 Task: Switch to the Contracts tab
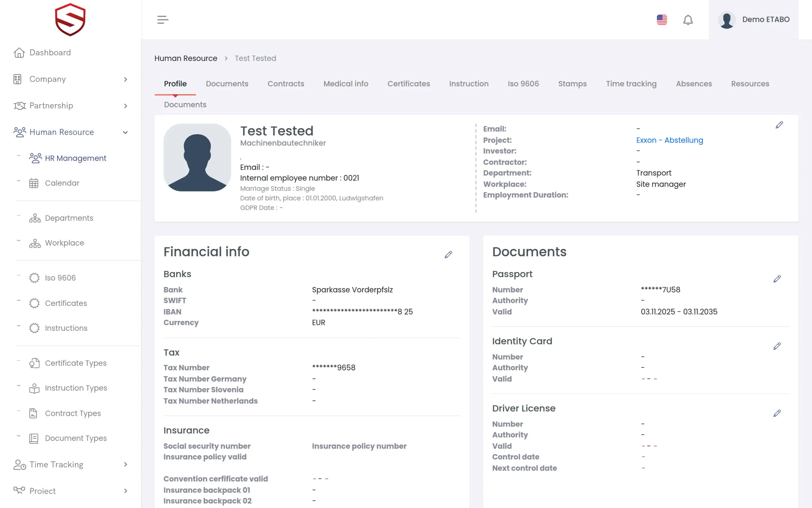click(x=285, y=84)
